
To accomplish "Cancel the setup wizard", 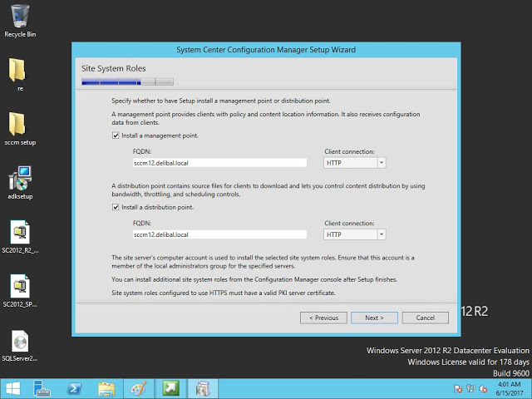I will (x=425, y=318).
